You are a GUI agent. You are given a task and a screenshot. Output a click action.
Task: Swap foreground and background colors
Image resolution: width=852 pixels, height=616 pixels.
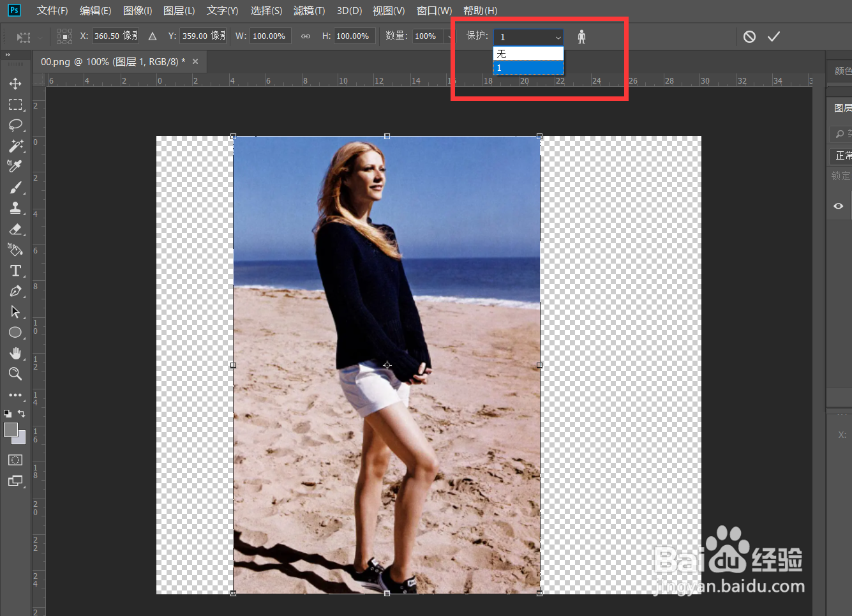[x=21, y=414]
